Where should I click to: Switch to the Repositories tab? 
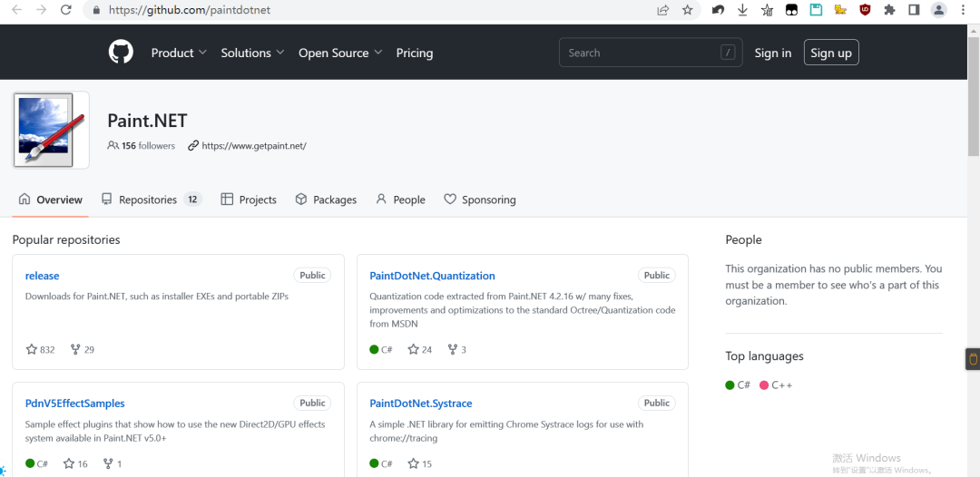pyautogui.click(x=152, y=200)
